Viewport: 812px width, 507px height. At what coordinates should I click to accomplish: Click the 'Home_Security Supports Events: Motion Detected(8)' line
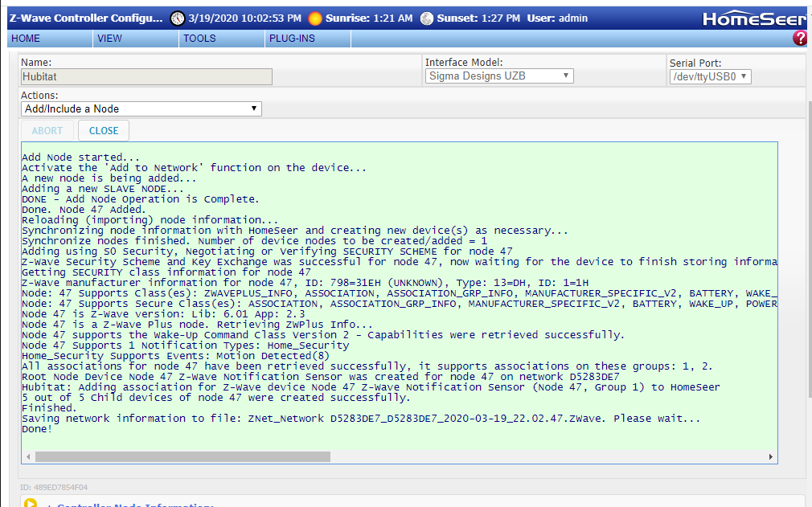click(x=175, y=356)
